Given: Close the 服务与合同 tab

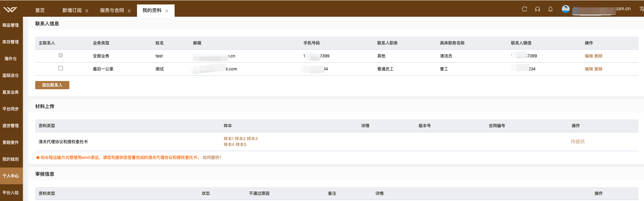Looking at the screenshot, I should (x=129, y=11).
